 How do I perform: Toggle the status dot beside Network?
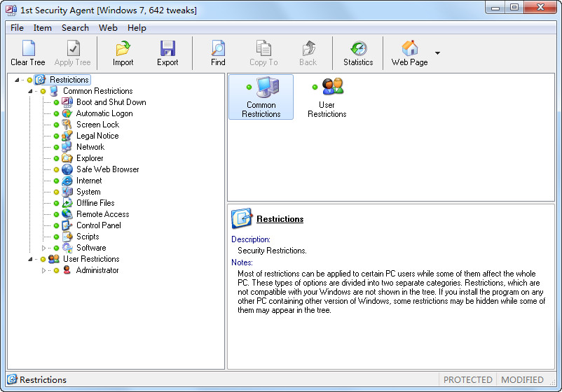56,147
